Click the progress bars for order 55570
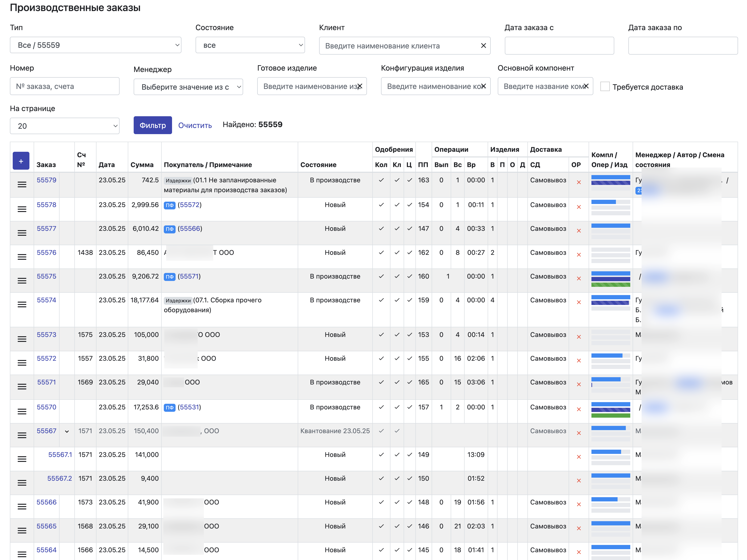 tap(610, 410)
